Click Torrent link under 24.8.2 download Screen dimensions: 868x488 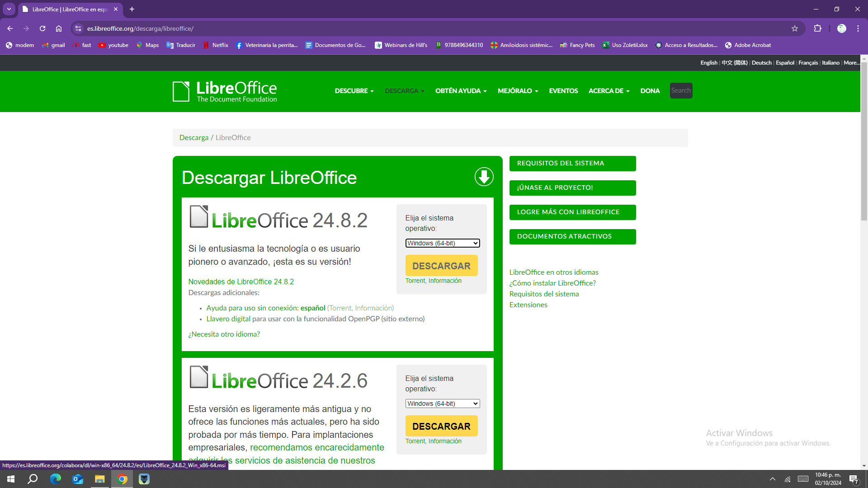click(x=415, y=281)
